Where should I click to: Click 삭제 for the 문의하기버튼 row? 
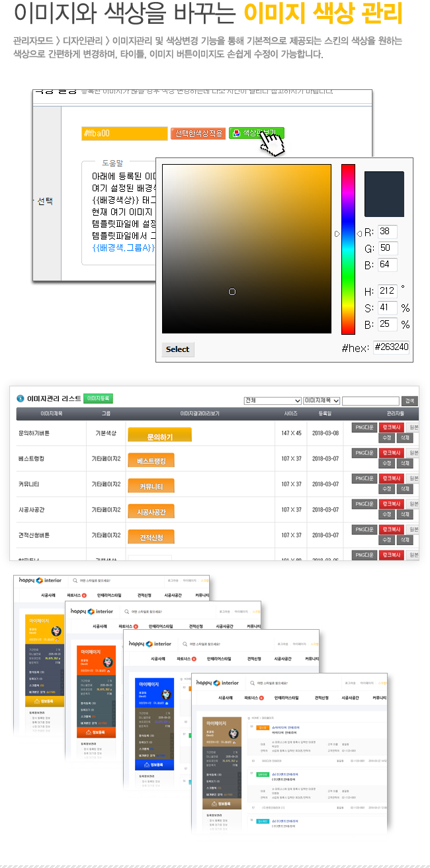(405, 438)
